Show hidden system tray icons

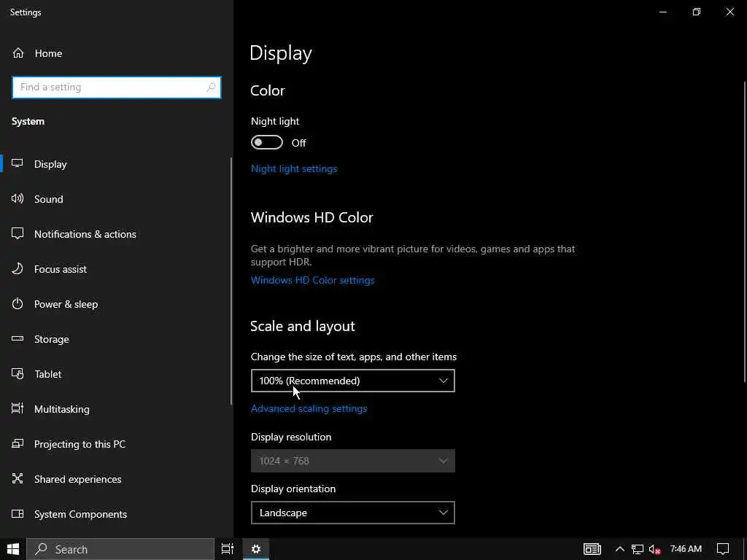click(x=619, y=549)
